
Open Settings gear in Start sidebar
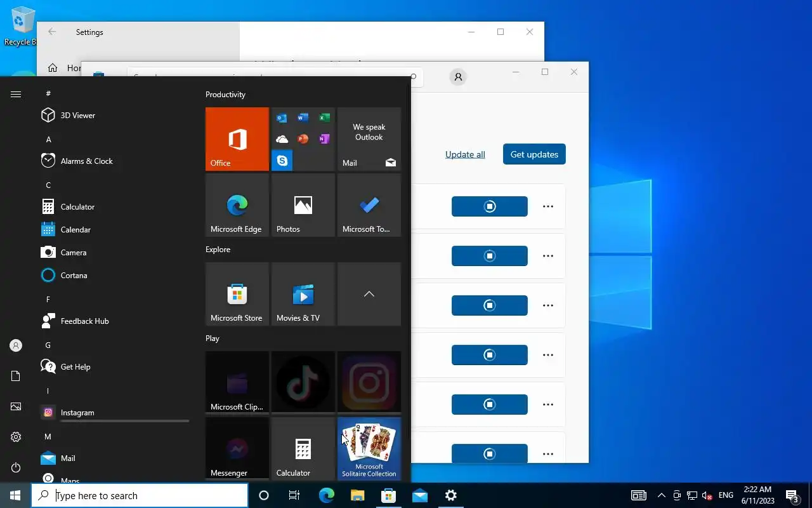tap(16, 437)
